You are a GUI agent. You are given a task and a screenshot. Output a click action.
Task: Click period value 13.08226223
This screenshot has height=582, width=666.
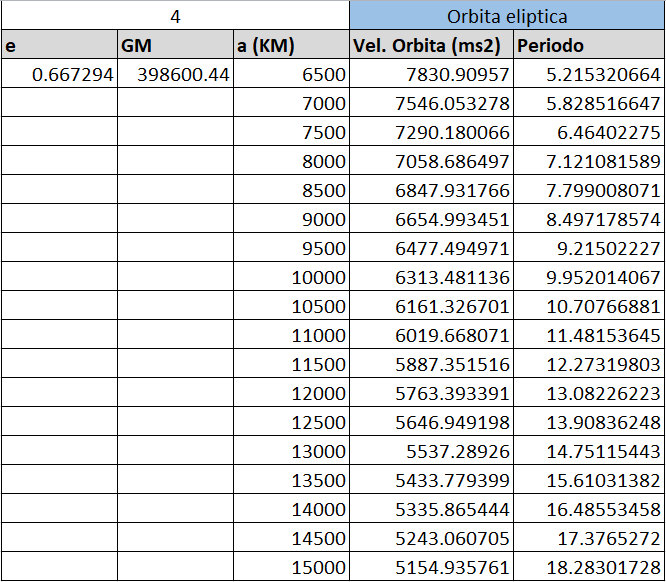(589, 393)
